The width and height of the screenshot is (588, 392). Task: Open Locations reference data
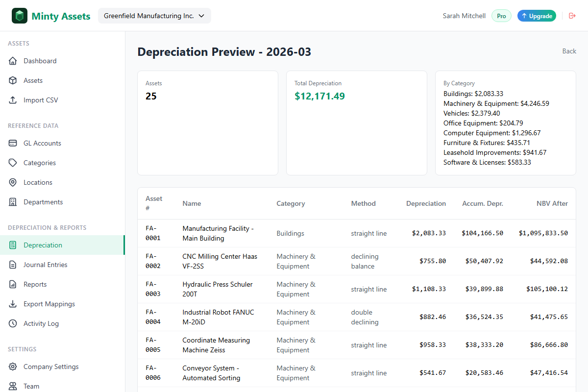tap(62, 182)
